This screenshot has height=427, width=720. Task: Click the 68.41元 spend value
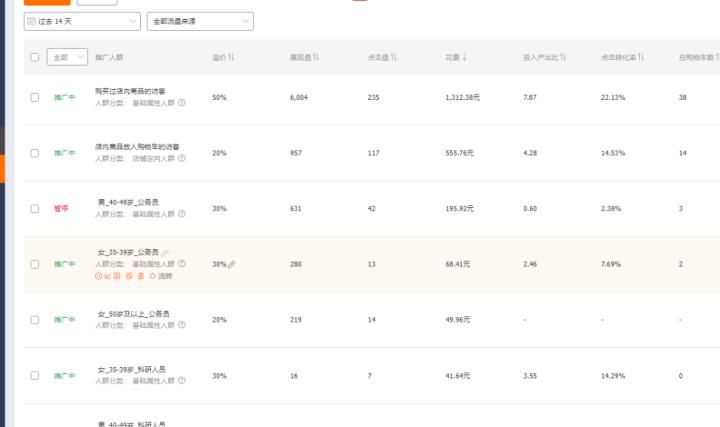pyautogui.click(x=457, y=264)
